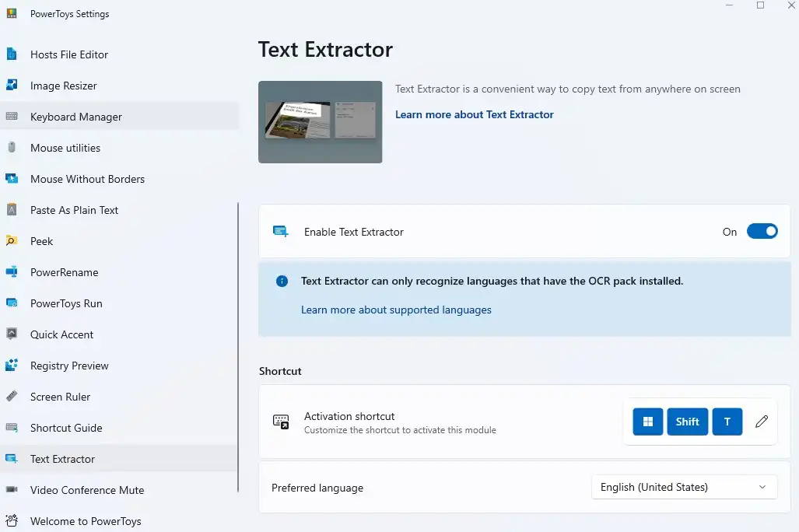
Task: Turn off the Enable Text Extractor switch
Action: pos(762,231)
